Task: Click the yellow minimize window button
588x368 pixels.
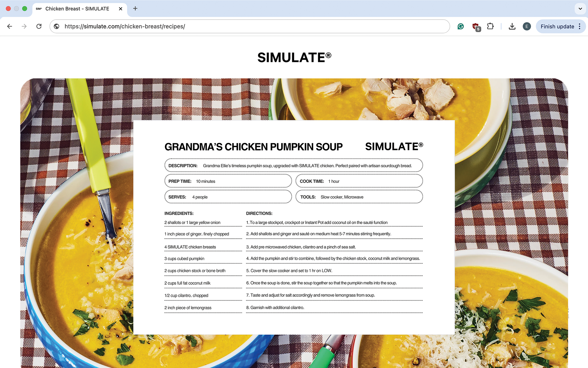Action: tap(17, 9)
